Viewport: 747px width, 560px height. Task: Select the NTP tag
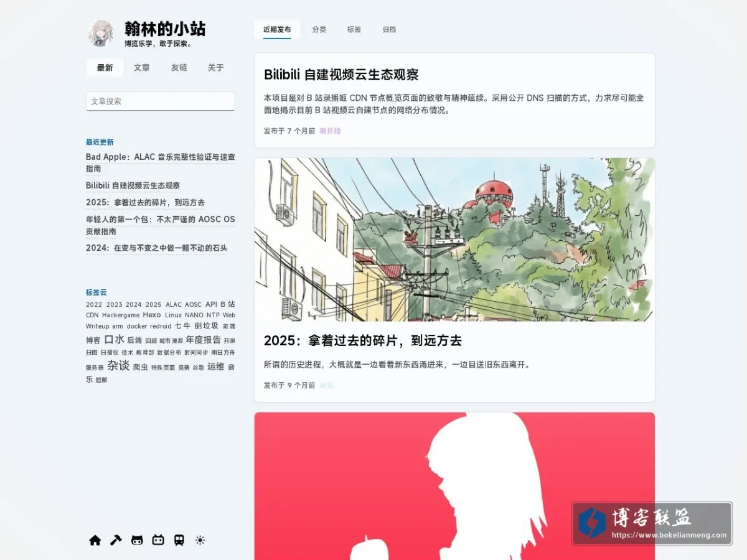[213, 315]
